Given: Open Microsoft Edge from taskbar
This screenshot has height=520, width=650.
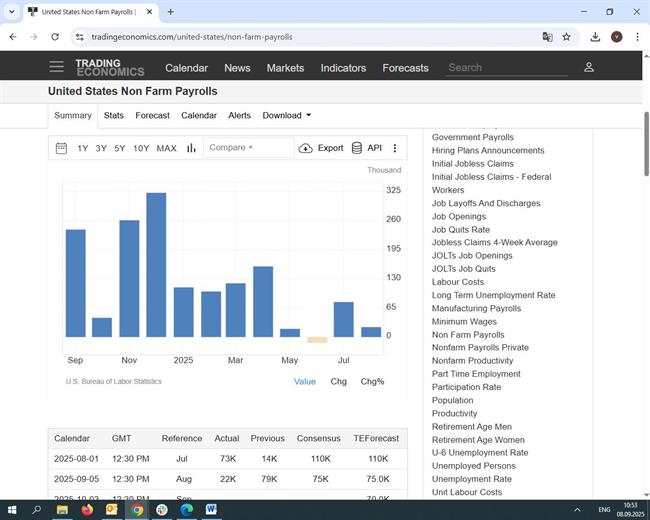Looking at the screenshot, I should (187, 509).
